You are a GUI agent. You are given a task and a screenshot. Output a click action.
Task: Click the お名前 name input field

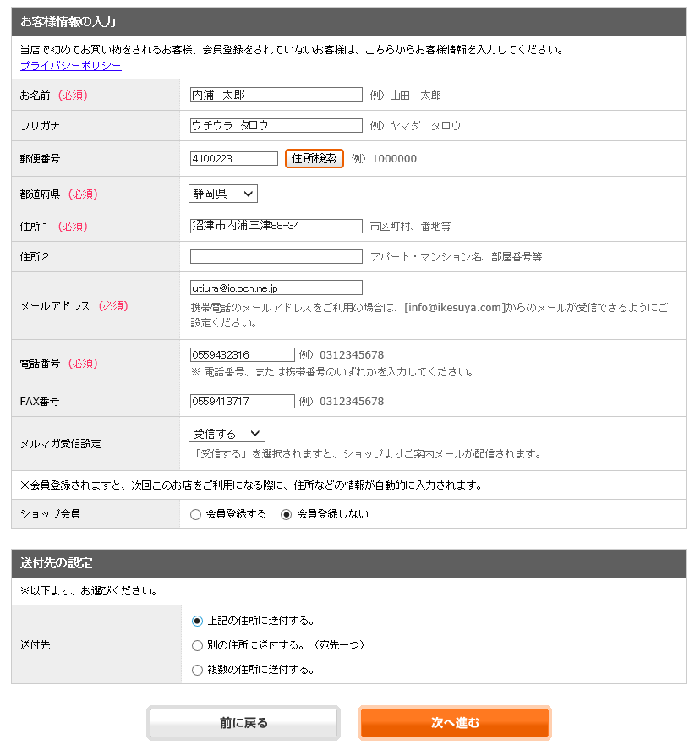[276, 95]
